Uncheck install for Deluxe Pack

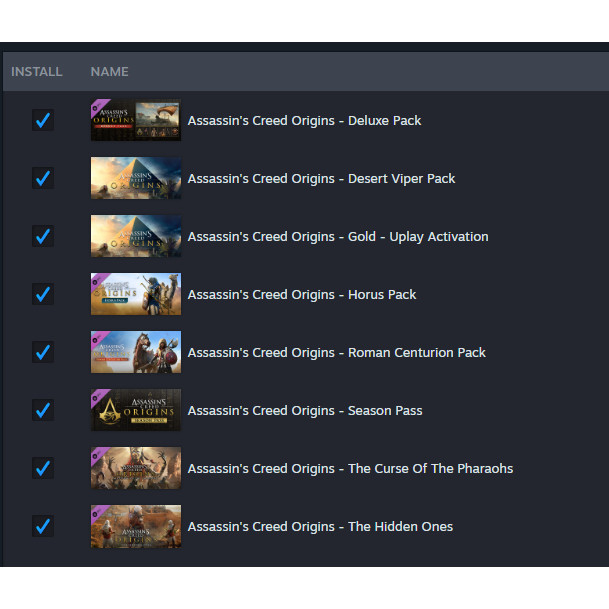pos(43,120)
